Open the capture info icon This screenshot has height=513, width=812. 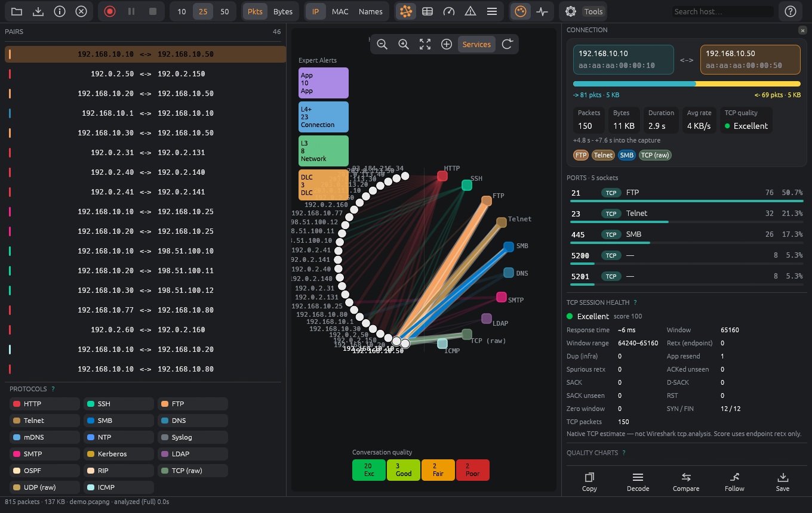tap(60, 11)
